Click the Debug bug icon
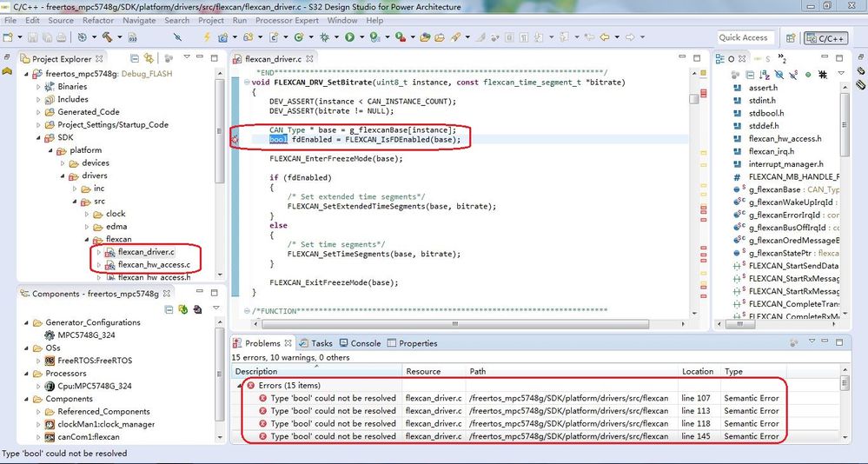The width and height of the screenshot is (868, 464). point(324,37)
